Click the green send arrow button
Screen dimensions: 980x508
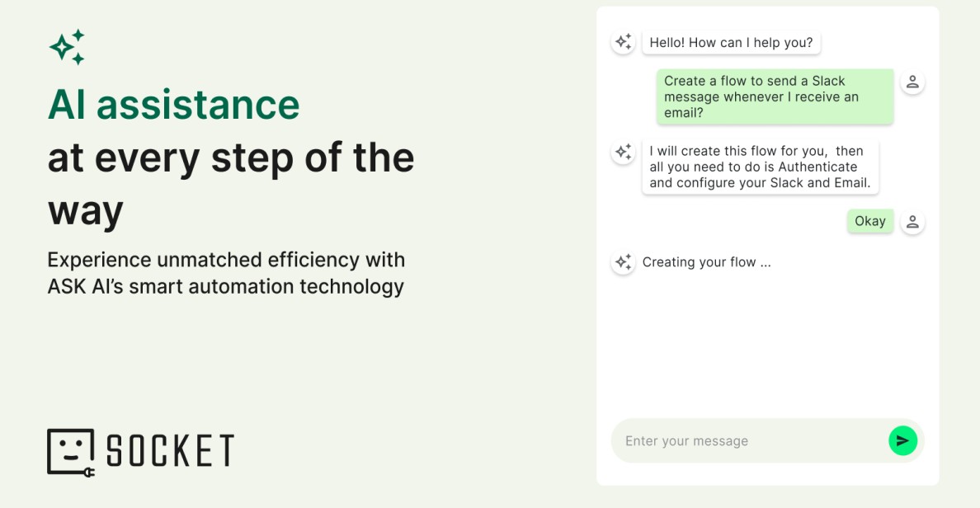902,440
